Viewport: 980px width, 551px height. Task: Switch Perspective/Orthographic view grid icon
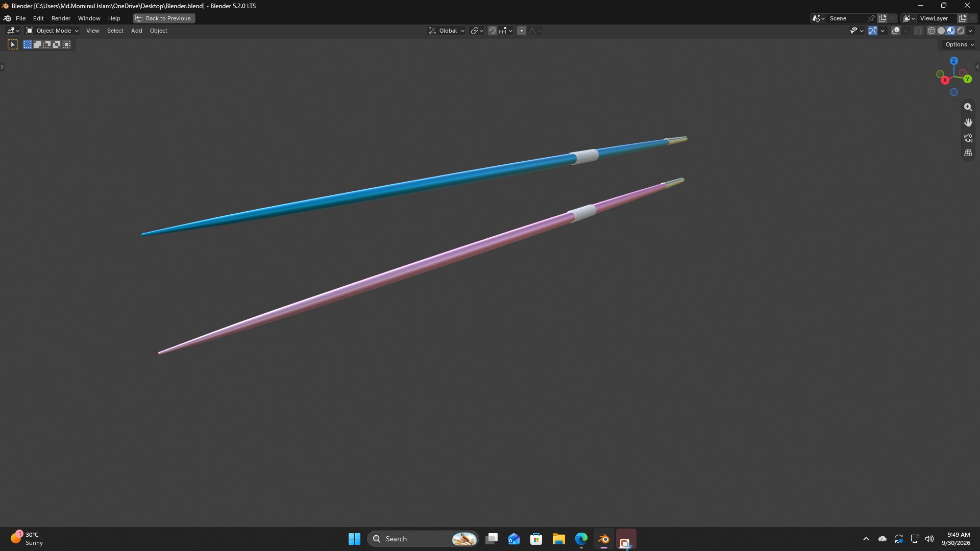(968, 153)
